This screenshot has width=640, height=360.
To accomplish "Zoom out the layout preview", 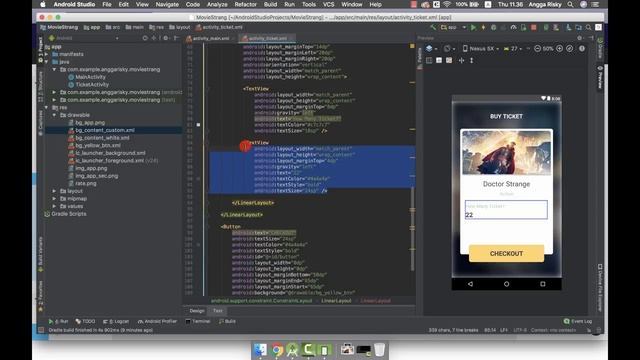I will [537, 49].
